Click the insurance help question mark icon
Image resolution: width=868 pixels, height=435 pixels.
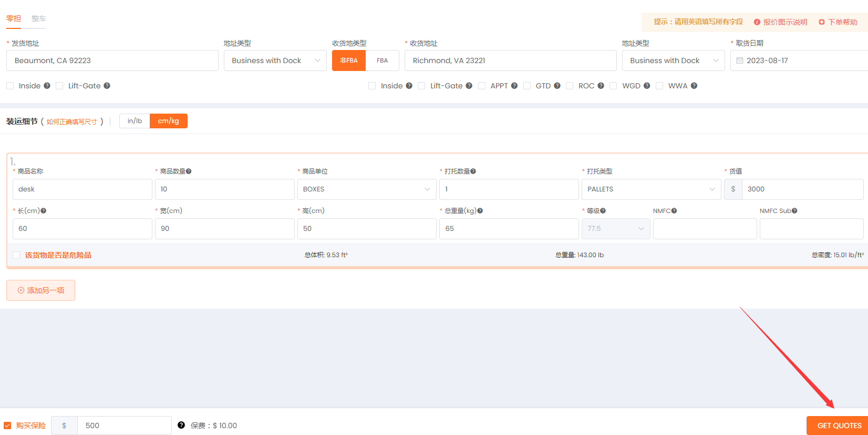click(x=181, y=425)
